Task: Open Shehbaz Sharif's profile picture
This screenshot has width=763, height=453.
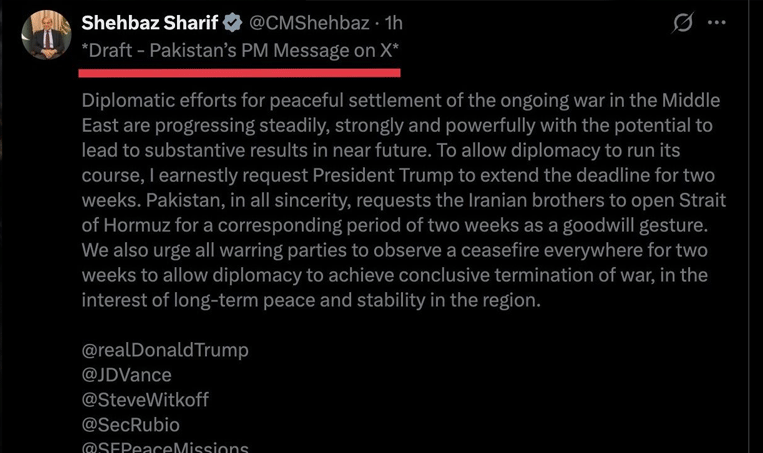Action: coord(46,35)
